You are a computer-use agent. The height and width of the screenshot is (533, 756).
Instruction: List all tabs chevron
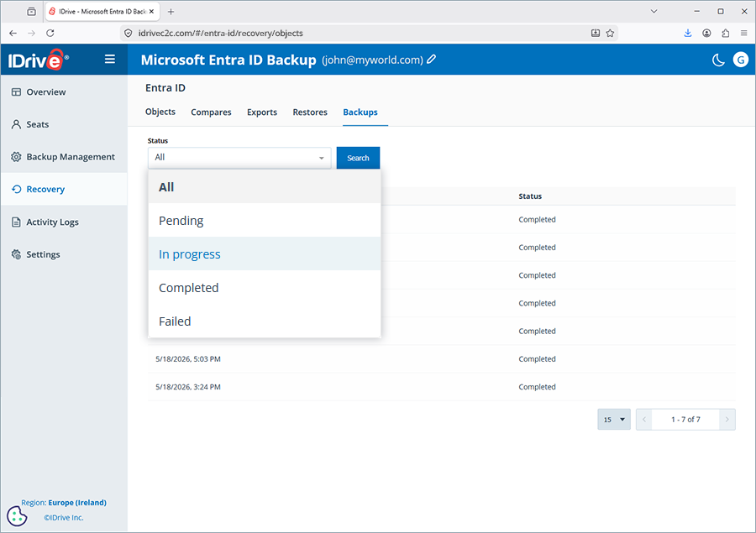(654, 12)
